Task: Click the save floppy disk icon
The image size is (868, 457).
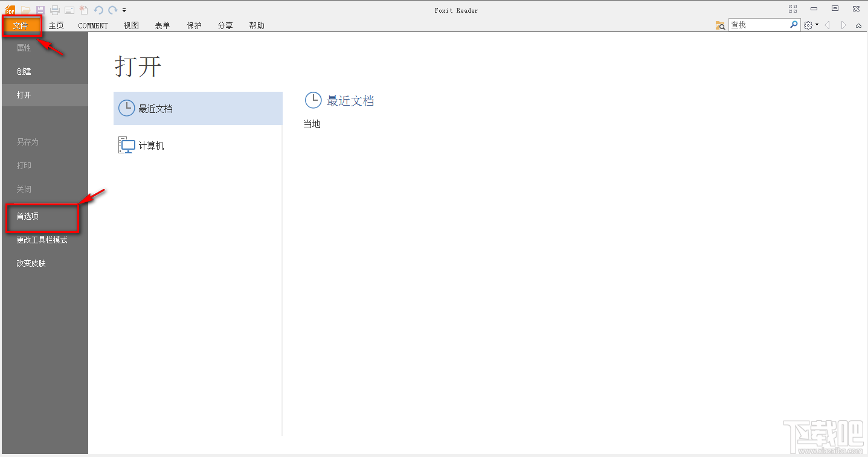Action: click(40, 10)
